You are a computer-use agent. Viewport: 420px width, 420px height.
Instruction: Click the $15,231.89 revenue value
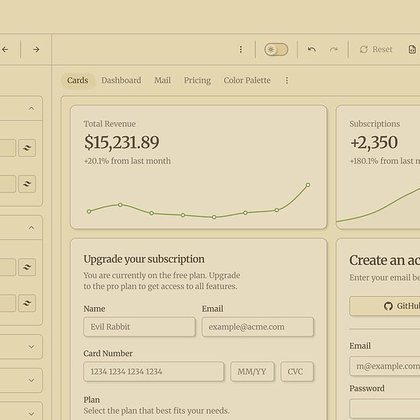pyautogui.click(x=122, y=142)
